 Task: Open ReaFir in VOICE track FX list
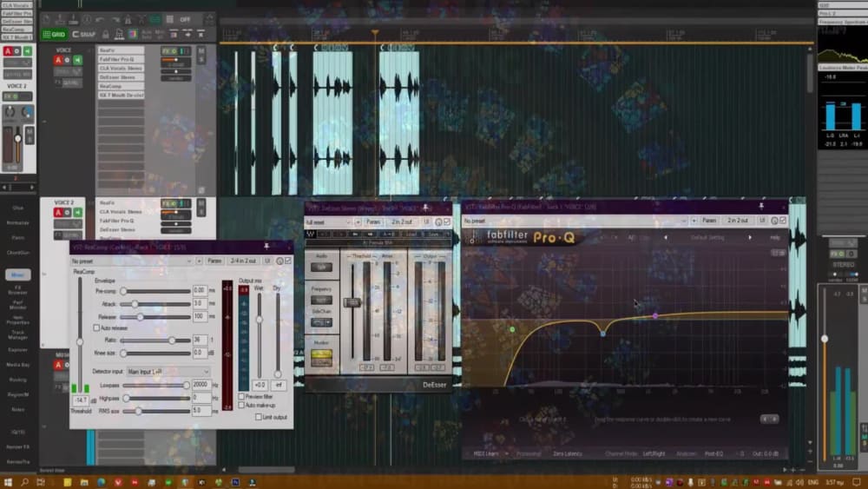[x=121, y=50]
